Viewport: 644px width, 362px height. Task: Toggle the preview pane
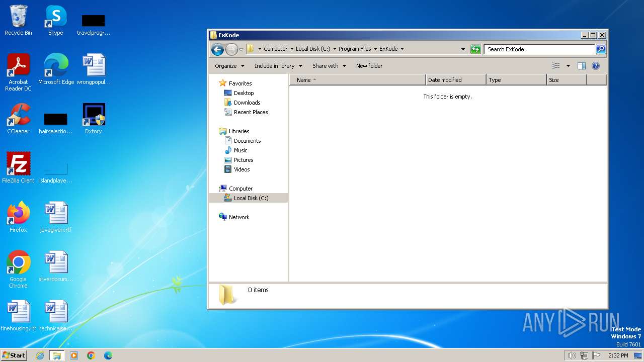tap(582, 66)
